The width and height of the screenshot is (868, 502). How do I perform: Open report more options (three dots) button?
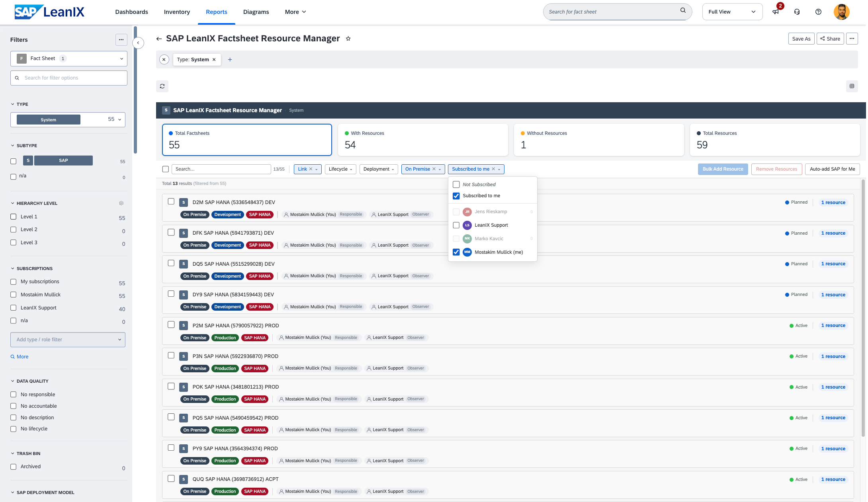(852, 39)
